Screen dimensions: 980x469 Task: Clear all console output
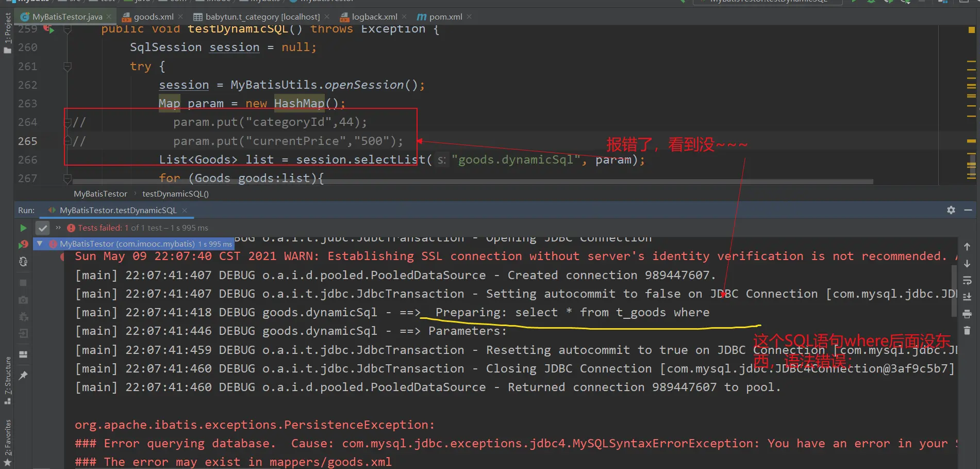point(967,331)
